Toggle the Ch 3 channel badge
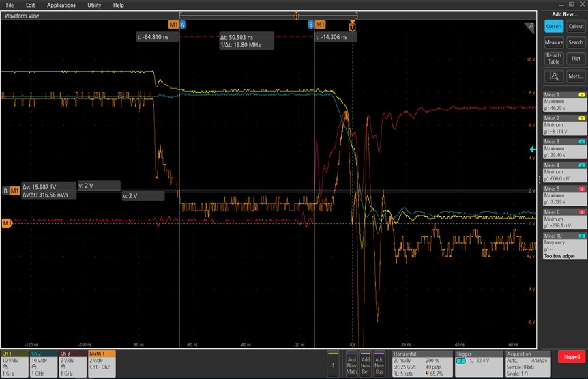588x379 pixels. coord(73,364)
